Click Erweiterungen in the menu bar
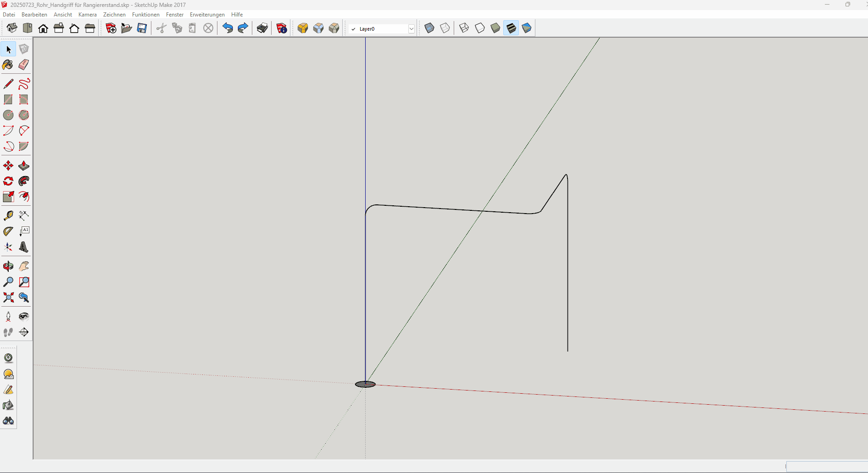This screenshot has width=868, height=473. click(207, 15)
